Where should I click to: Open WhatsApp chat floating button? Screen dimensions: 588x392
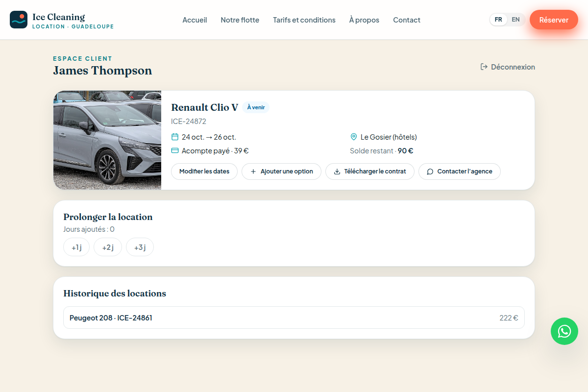click(x=564, y=331)
